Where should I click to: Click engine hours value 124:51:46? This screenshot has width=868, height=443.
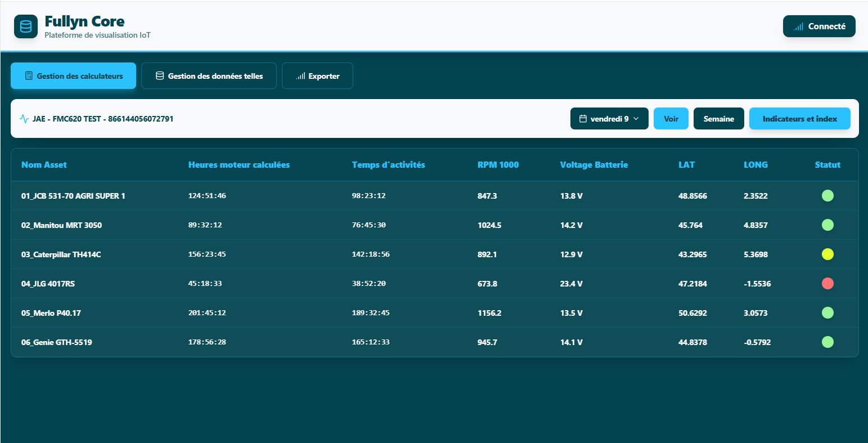tap(207, 196)
